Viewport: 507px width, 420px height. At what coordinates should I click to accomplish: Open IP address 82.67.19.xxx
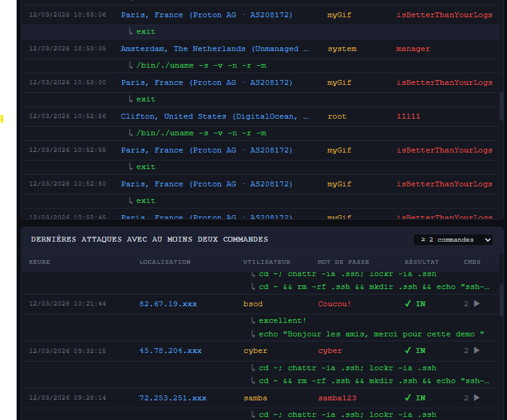(x=168, y=304)
